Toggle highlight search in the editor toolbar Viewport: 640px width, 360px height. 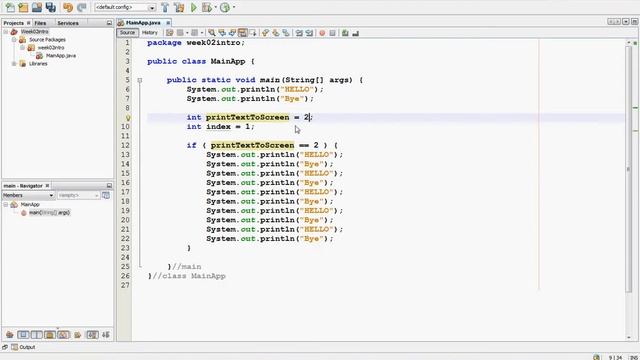[242, 33]
